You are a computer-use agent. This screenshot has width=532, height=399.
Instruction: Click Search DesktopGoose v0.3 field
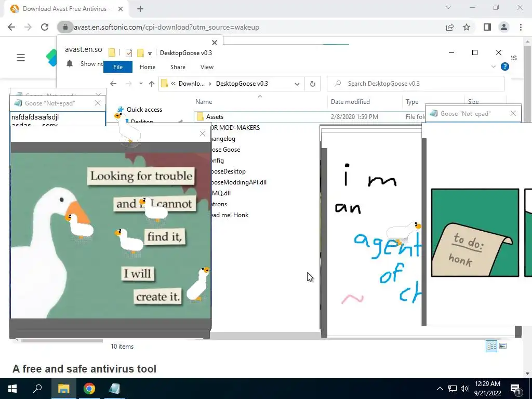coord(415,84)
